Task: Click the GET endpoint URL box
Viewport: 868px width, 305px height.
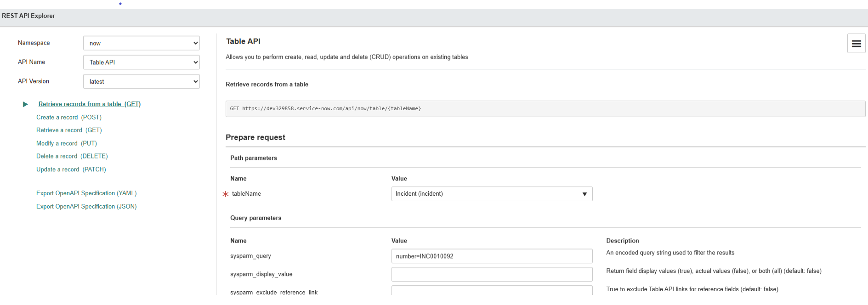Action: (x=545, y=109)
